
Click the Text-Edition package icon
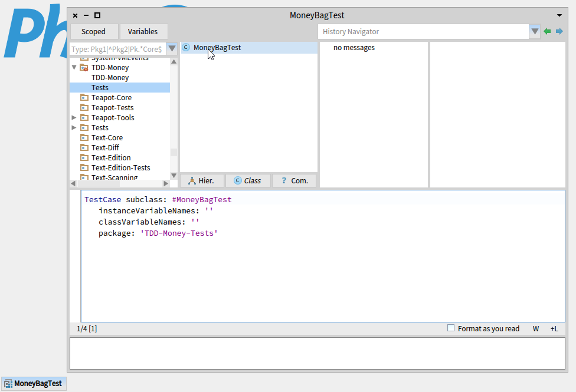(84, 157)
